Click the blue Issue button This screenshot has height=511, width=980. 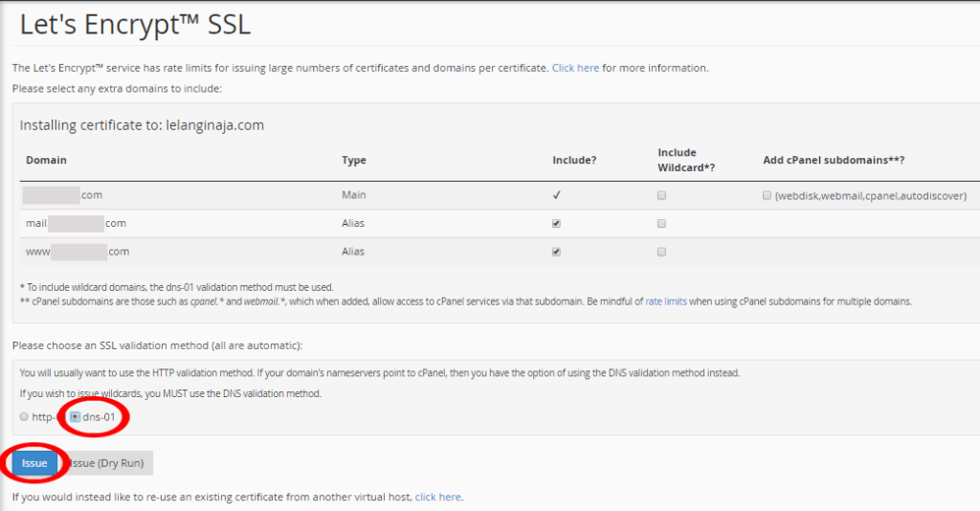(34, 463)
